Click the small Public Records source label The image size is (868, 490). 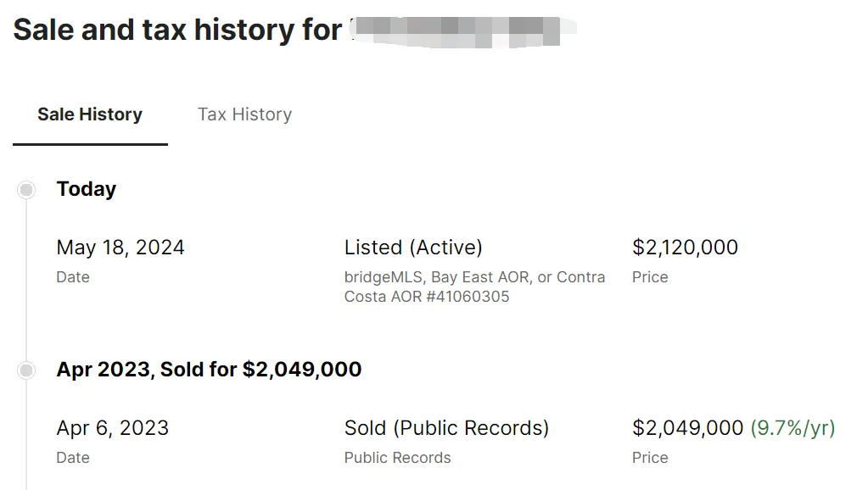point(397,458)
